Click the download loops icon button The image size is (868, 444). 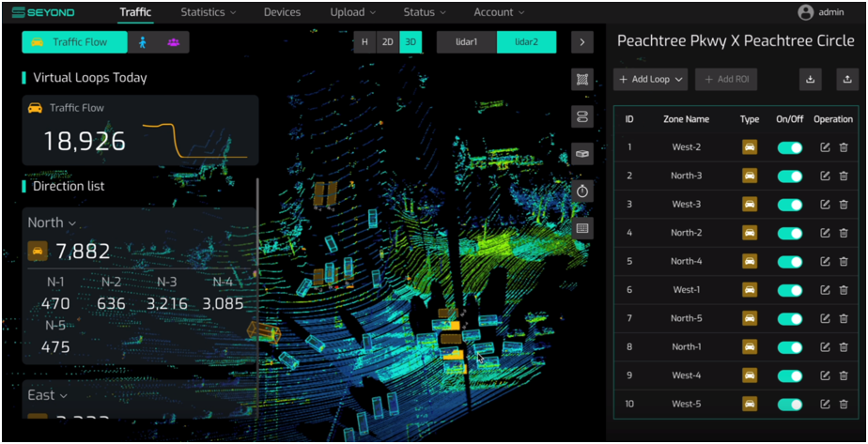tap(810, 80)
